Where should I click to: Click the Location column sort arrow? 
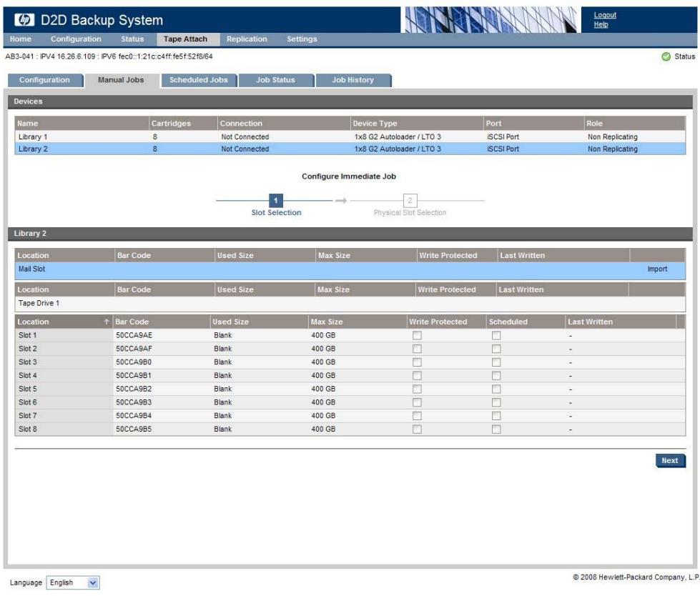(107, 322)
